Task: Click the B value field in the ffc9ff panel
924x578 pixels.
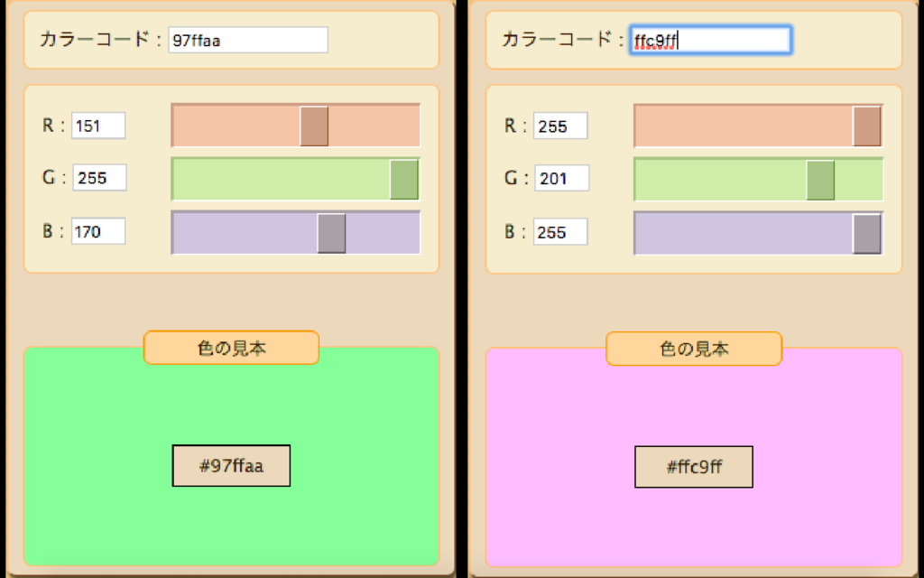Action: (x=560, y=232)
